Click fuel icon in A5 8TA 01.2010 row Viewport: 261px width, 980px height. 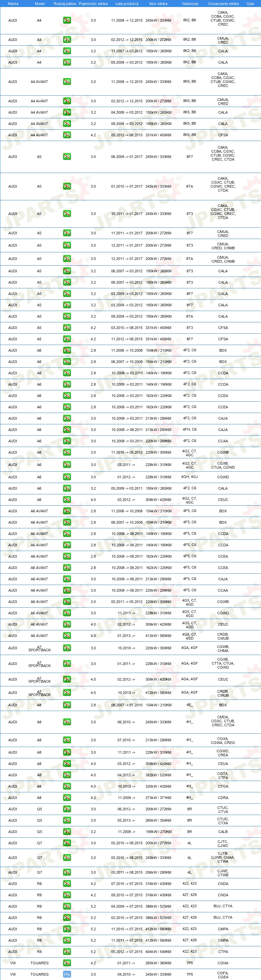[67, 186]
